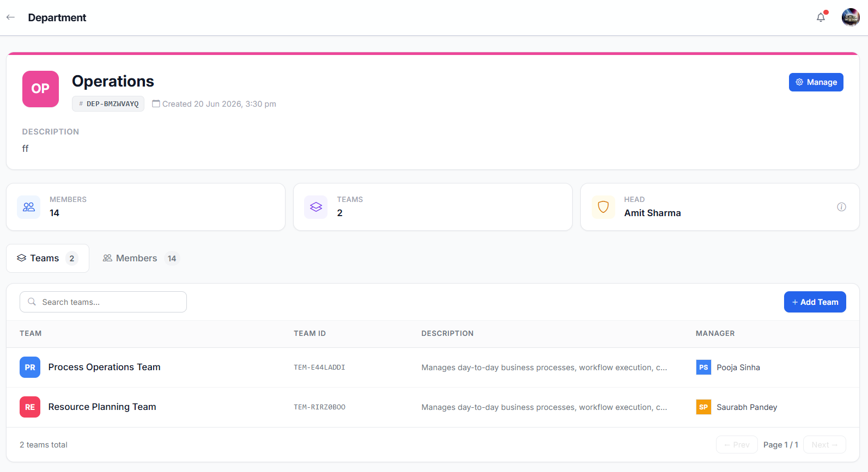Open the notifications bell

tap(821, 17)
